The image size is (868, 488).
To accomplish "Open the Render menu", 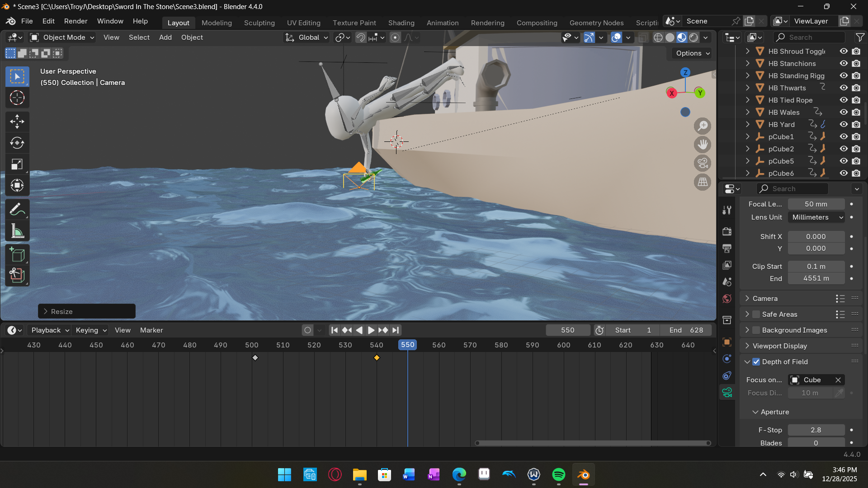I will tap(75, 21).
